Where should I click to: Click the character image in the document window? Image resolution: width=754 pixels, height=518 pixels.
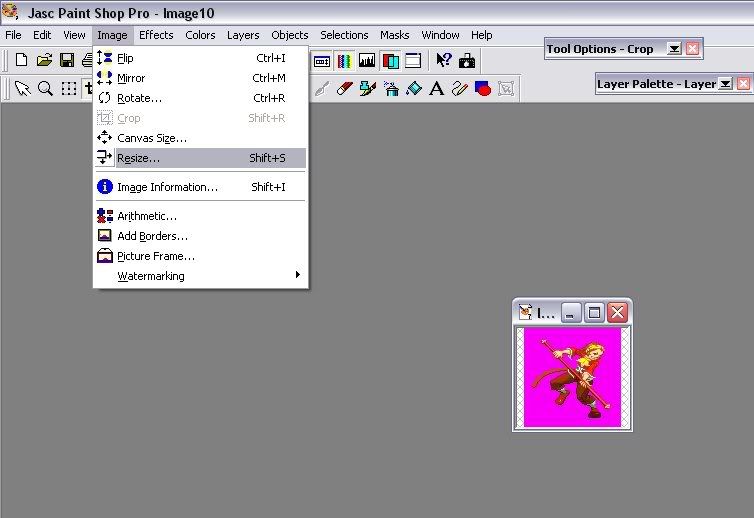click(x=572, y=378)
